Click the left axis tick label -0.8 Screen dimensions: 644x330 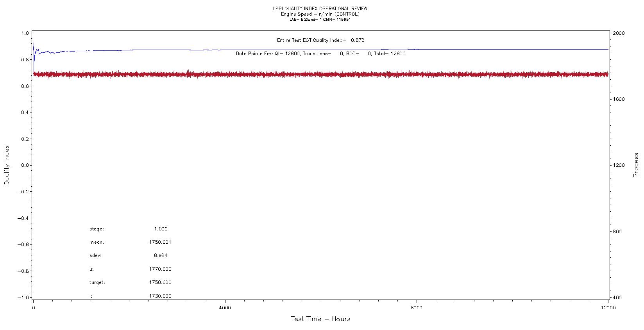coord(23,271)
